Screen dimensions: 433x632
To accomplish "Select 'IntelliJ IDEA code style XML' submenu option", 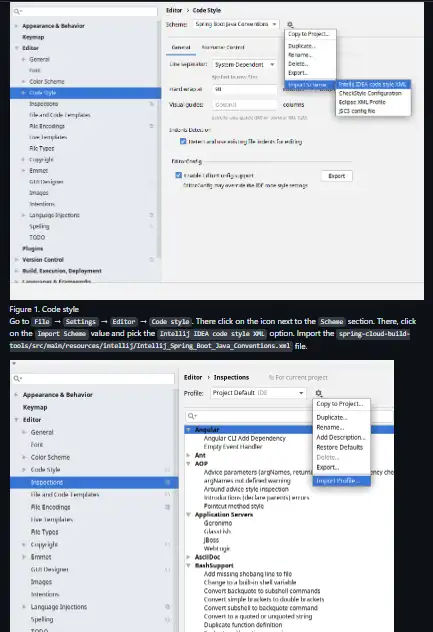I will click(373, 84).
